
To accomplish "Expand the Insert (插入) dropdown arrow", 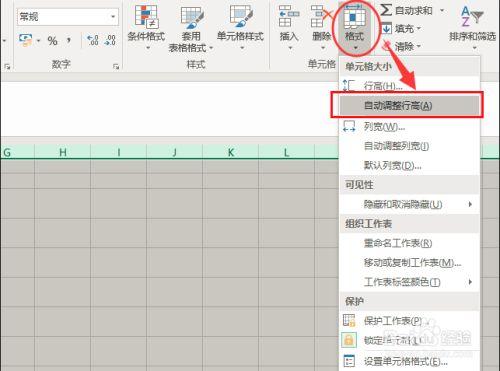I will tap(289, 48).
